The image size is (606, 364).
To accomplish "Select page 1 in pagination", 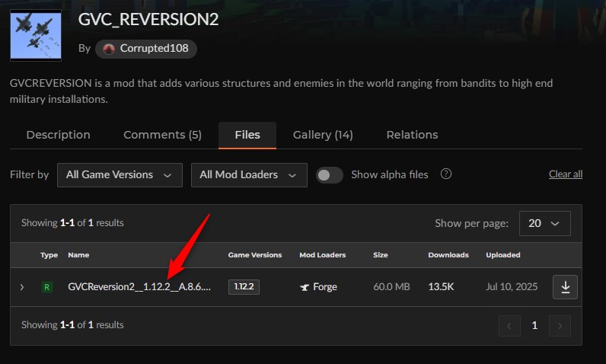I will [x=534, y=326].
